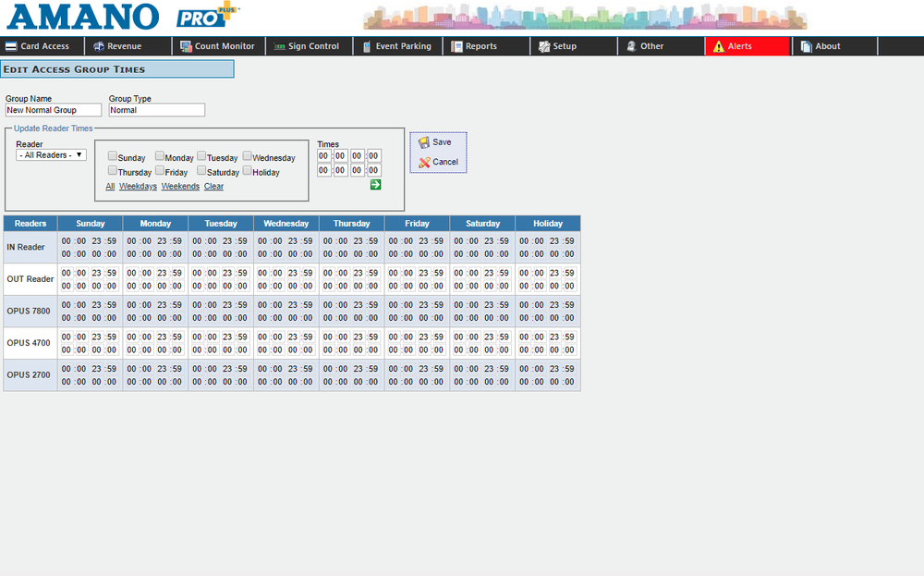
Task: Click the IN Reader row label
Action: pyautogui.click(x=26, y=247)
